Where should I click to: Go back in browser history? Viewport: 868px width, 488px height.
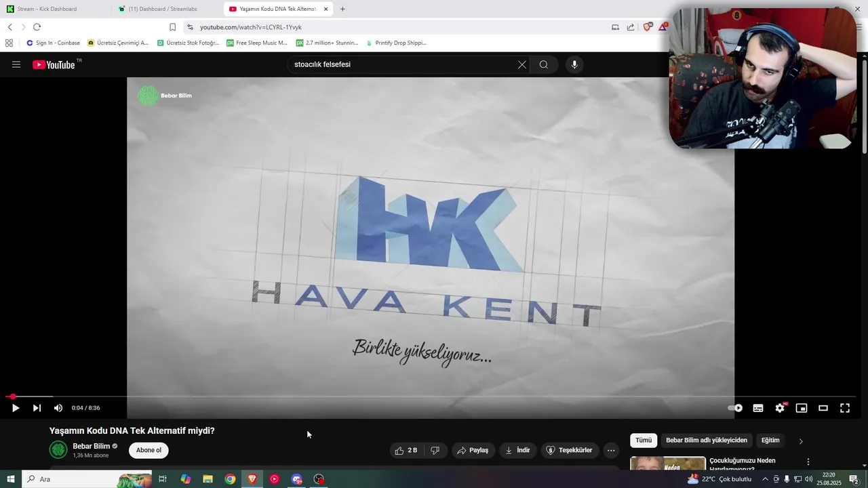coord(9,27)
